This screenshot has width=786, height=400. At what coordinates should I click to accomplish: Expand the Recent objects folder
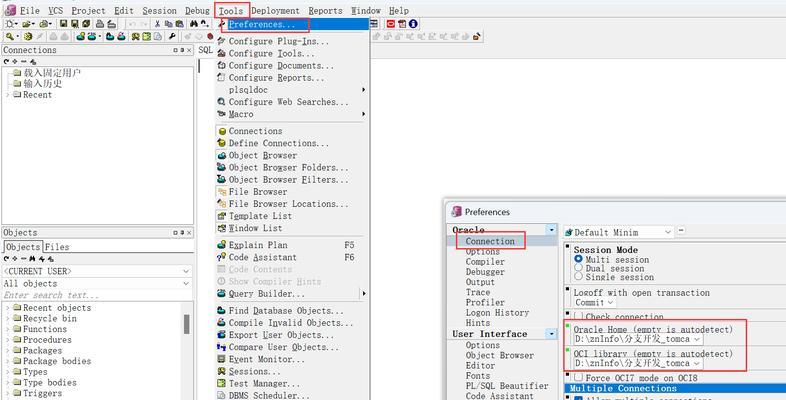8,308
